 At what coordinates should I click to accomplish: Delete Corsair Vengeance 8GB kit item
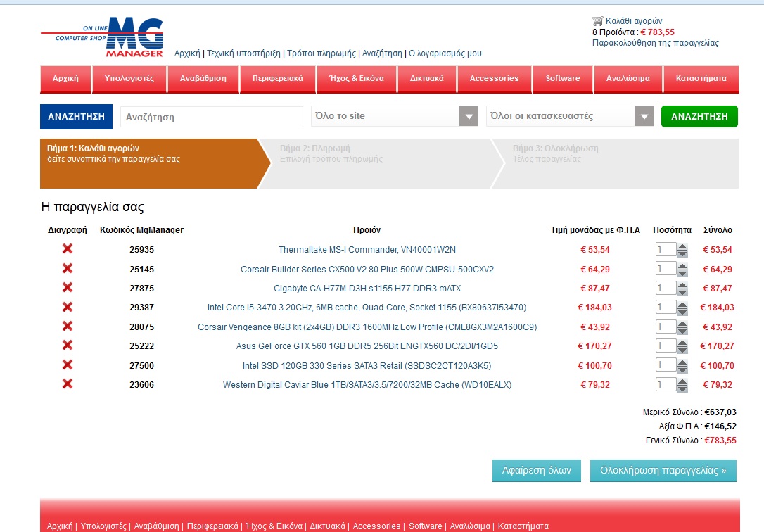[x=68, y=326]
